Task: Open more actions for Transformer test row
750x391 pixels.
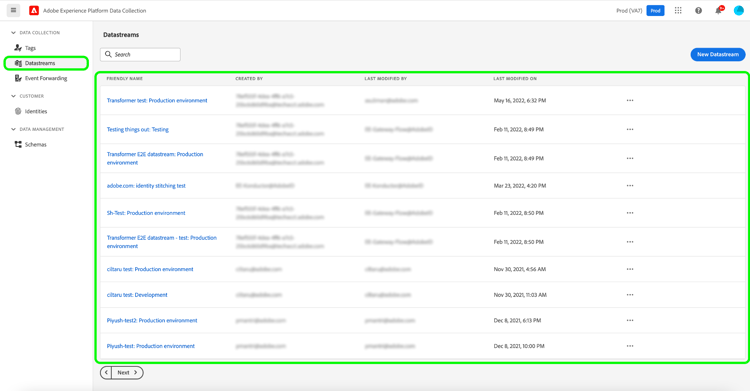Action: [630, 101]
